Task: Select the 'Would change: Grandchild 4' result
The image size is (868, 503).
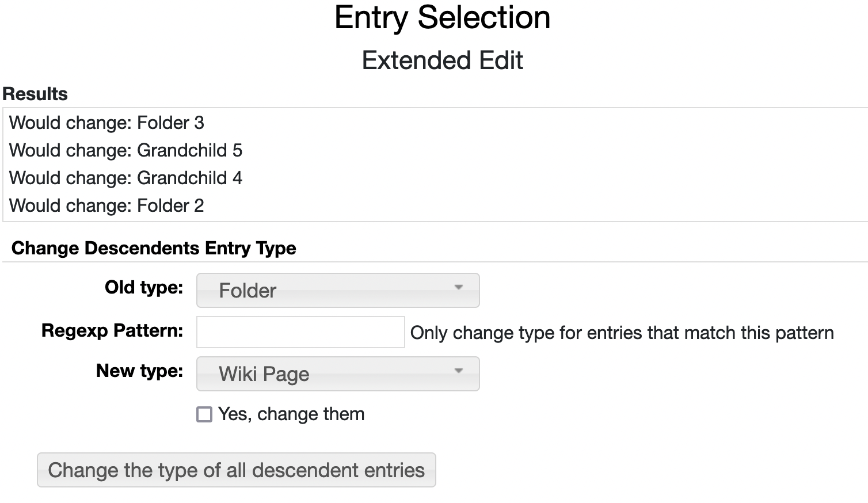Action: click(x=125, y=178)
